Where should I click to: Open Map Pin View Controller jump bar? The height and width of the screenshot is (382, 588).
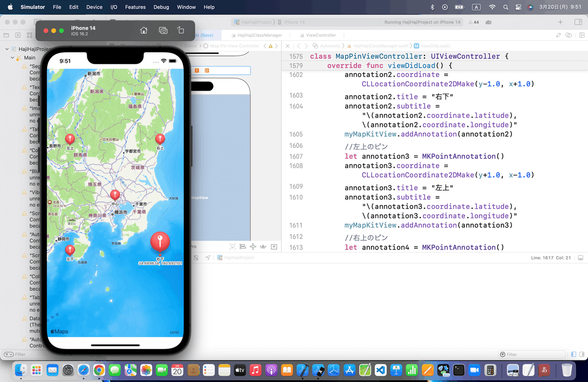tap(232, 46)
